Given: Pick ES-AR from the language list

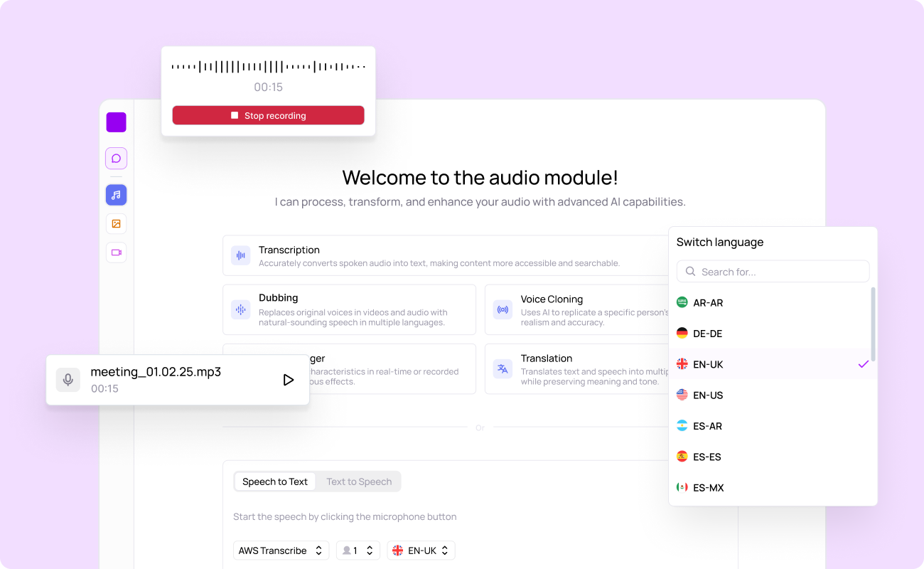Looking at the screenshot, I should pos(770,426).
